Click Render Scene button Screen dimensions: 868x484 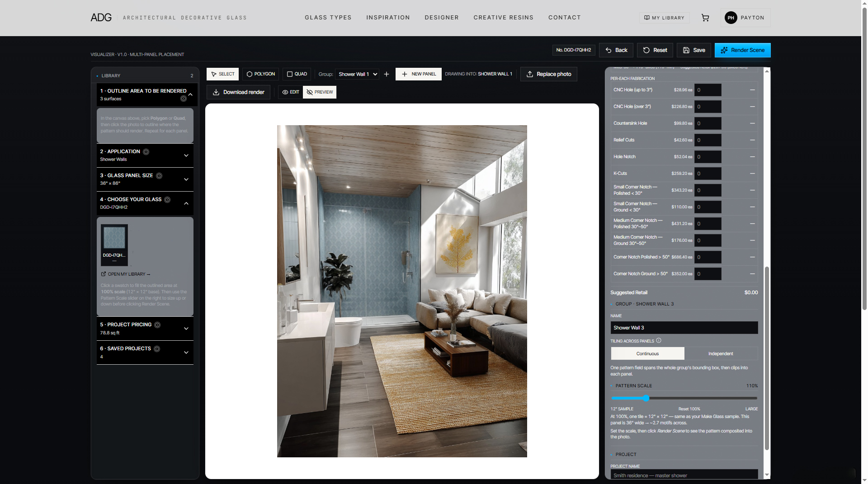[742, 50]
